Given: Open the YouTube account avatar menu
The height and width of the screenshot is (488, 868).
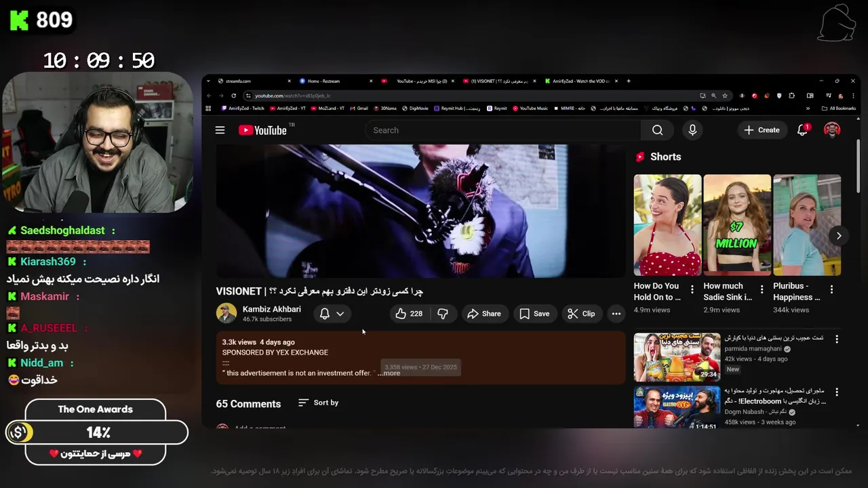Looking at the screenshot, I should pos(832,130).
